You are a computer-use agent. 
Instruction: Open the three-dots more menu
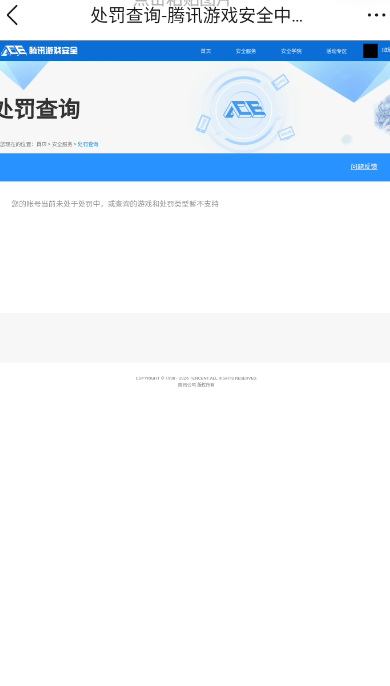[376, 16]
